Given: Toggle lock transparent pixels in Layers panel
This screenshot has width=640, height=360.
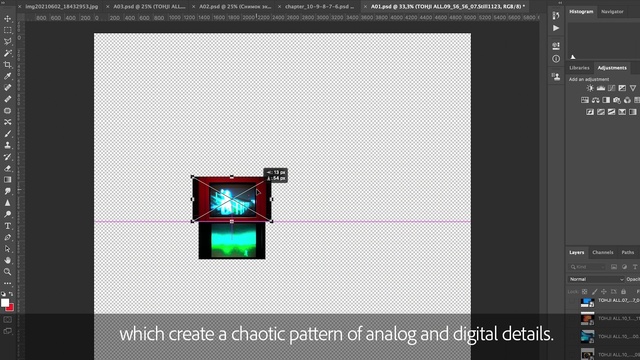Looking at the screenshot, I should click(584, 291).
